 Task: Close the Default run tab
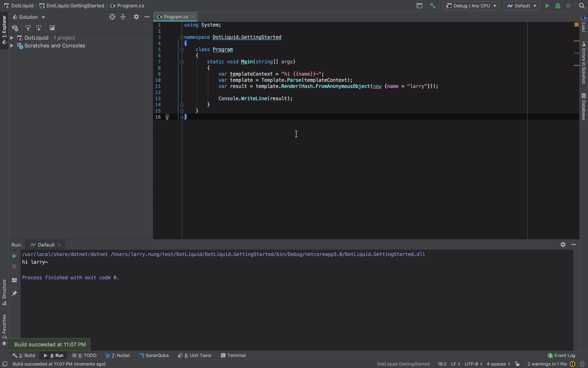click(x=59, y=245)
